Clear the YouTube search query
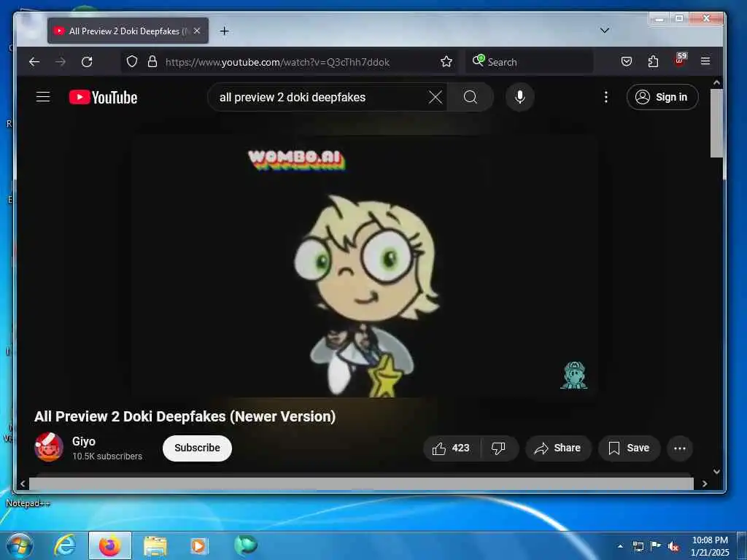747x560 pixels. point(435,97)
